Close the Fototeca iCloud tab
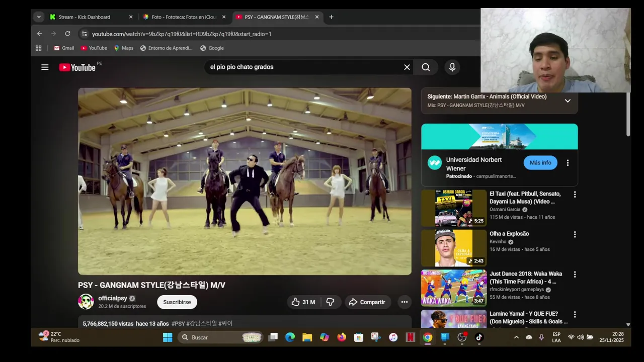Image resolution: width=644 pixels, height=362 pixels. (x=224, y=17)
